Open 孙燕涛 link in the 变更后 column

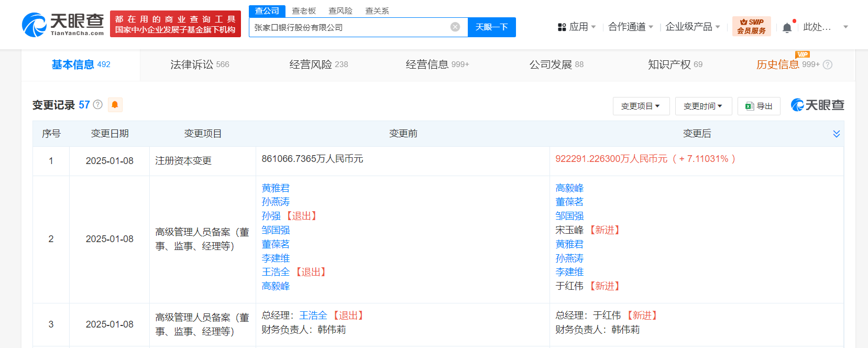pos(569,258)
